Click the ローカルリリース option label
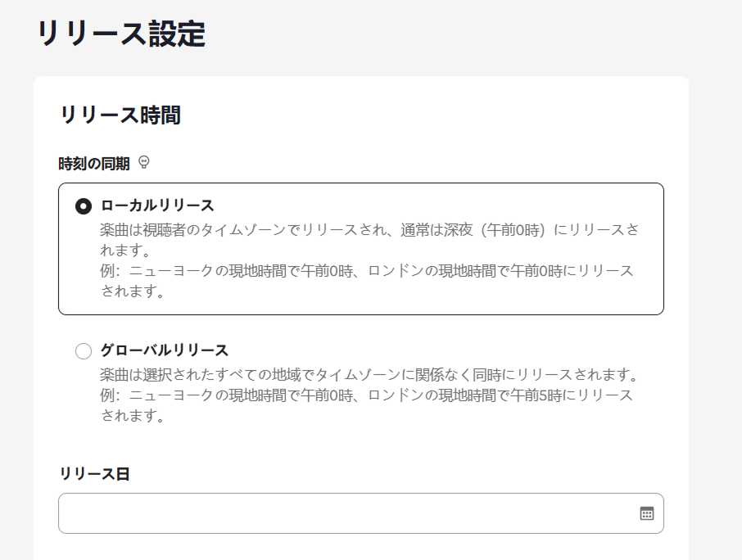742x560 pixels. pyautogui.click(x=157, y=205)
